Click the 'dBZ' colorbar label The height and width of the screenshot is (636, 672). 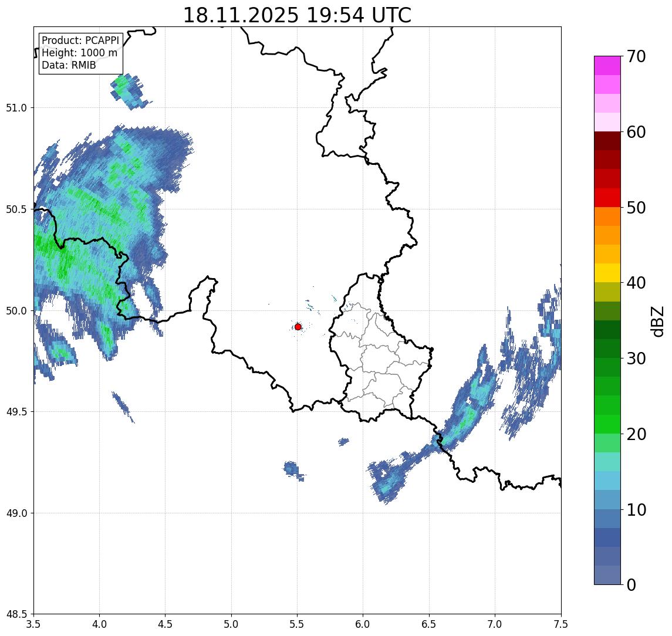click(x=657, y=322)
